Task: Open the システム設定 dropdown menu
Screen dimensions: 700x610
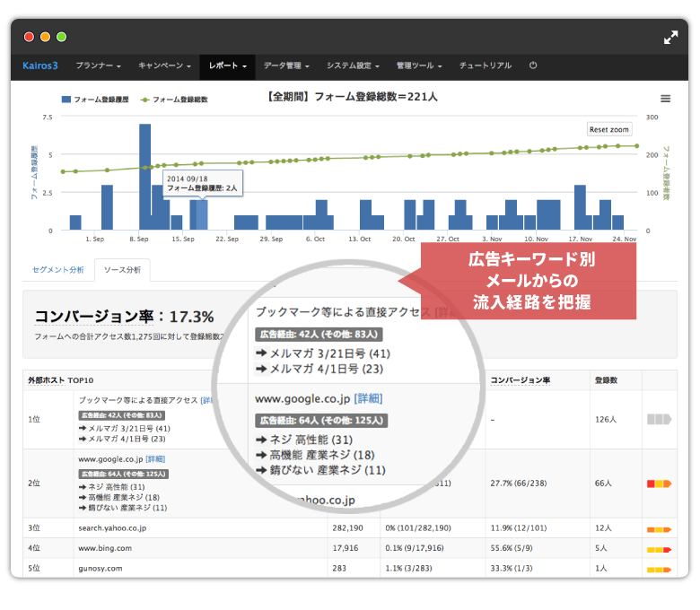Action: [353, 65]
